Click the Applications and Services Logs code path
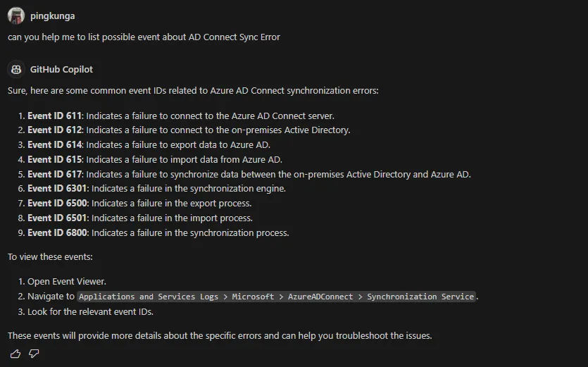 coord(276,297)
